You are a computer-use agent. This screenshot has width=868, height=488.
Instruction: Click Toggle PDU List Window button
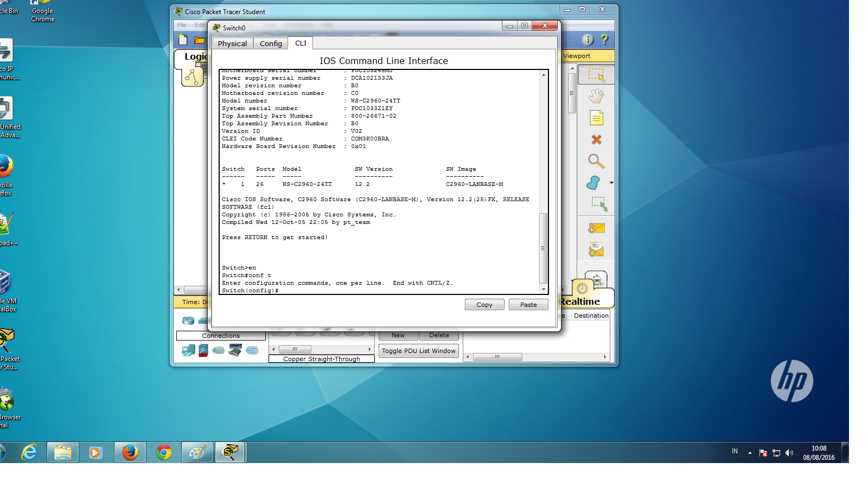click(419, 351)
